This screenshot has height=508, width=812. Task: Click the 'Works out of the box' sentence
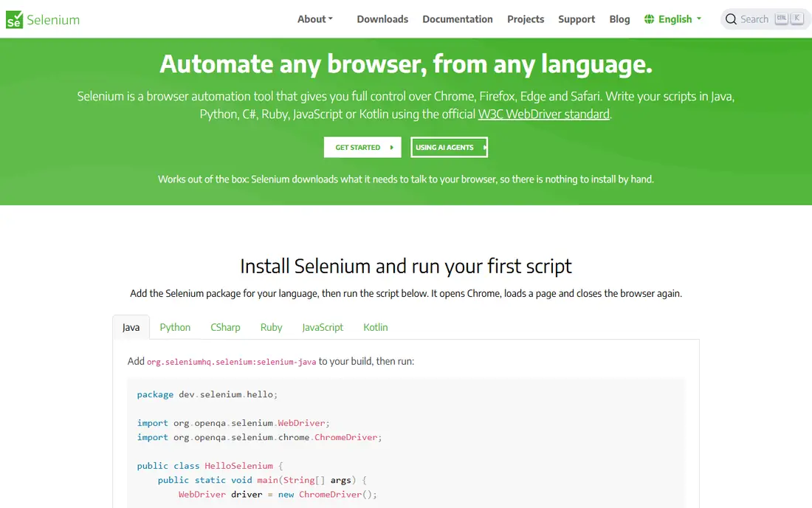point(406,179)
